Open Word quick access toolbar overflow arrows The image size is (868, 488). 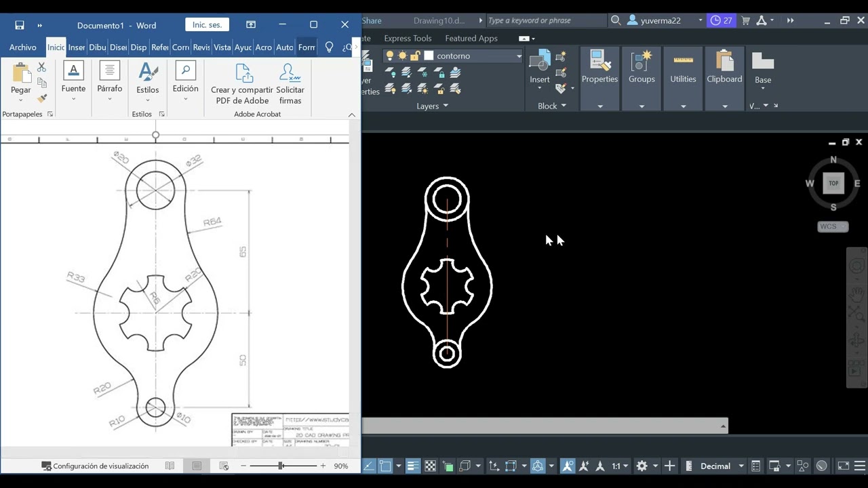[39, 26]
